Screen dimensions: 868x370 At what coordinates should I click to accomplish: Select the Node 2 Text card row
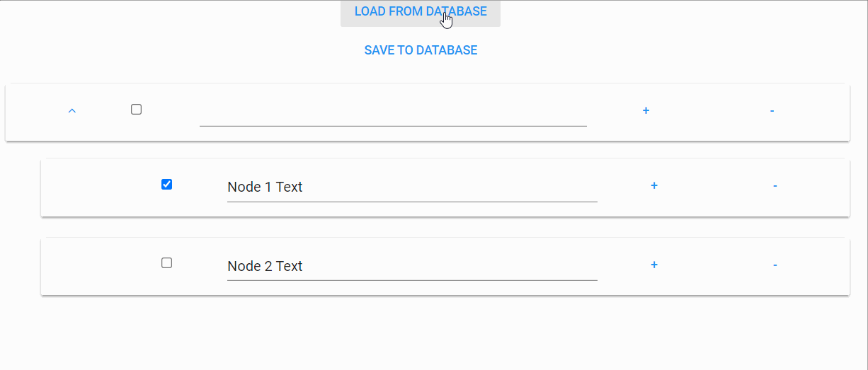(x=445, y=266)
